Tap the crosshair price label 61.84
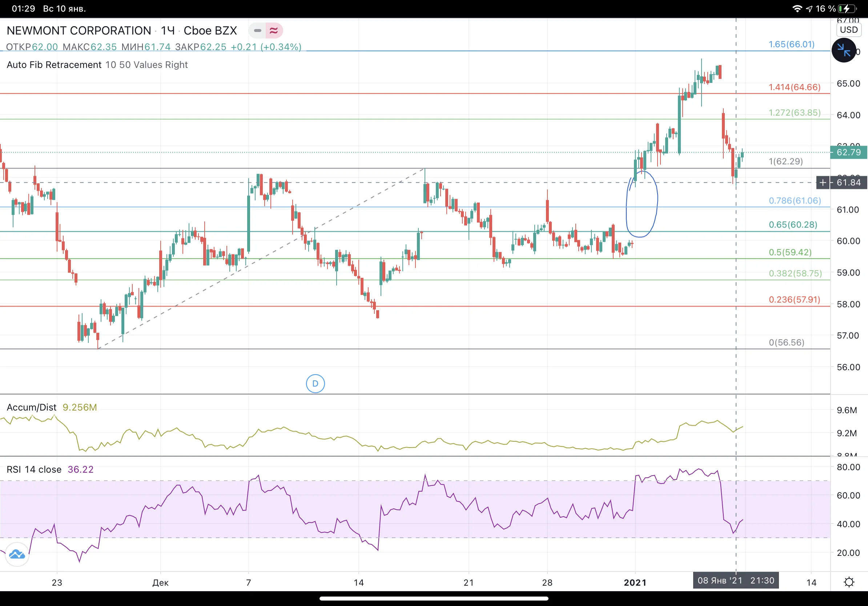The width and height of the screenshot is (868, 606). 849,183
